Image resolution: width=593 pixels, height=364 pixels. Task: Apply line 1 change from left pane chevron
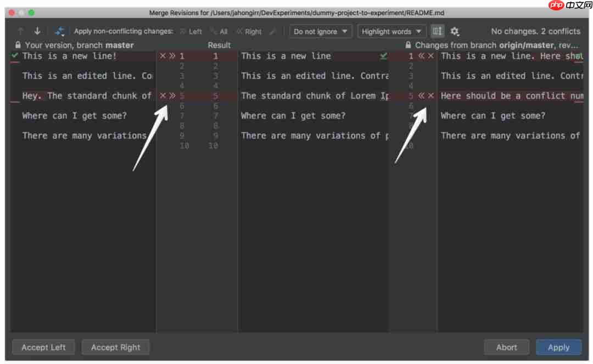(171, 55)
